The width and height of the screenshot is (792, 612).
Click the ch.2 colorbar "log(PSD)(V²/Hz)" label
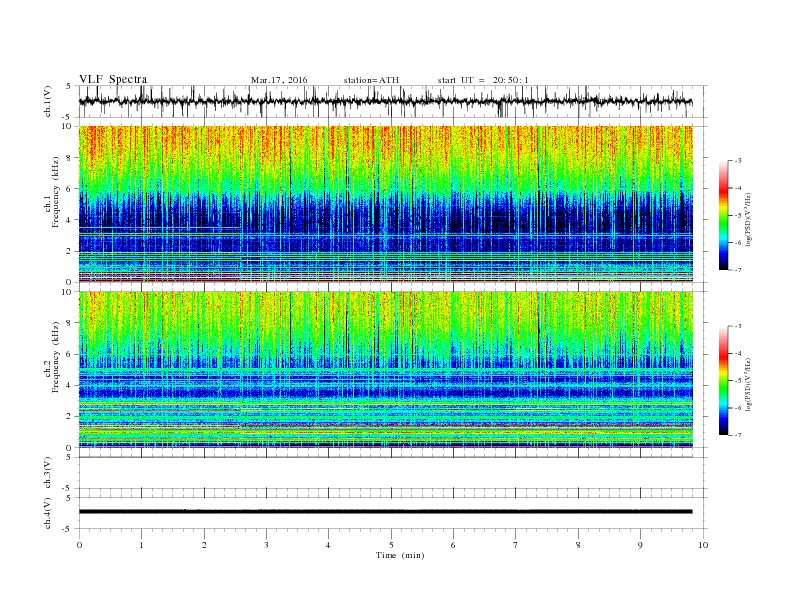pos(748,384)
